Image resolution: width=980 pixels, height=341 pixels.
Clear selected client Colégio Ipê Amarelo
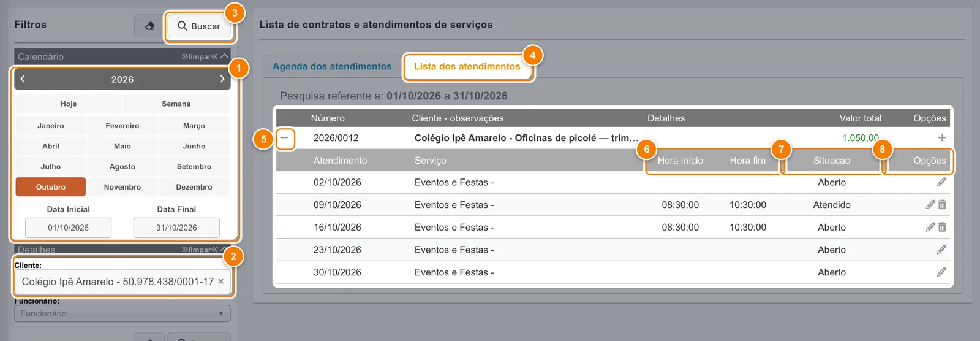pyautogui.click(x=221, y=282)
